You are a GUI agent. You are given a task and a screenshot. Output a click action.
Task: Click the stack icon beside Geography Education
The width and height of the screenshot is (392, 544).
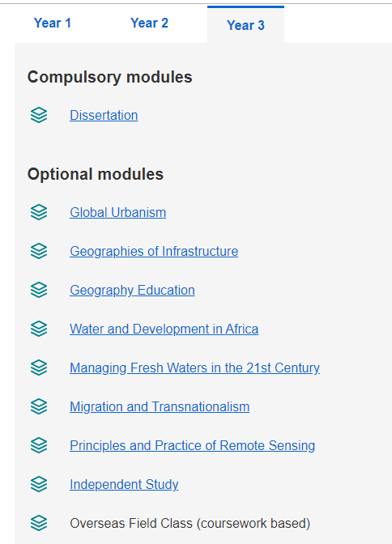tap(39, 290)
